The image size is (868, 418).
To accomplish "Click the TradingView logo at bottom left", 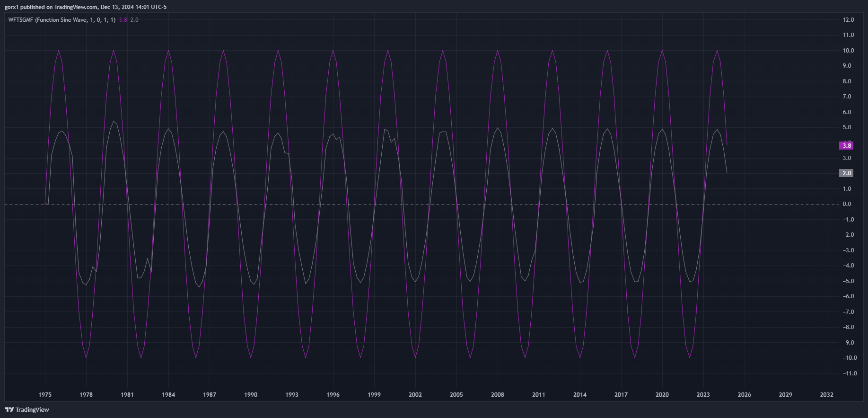I will point(27,409).
